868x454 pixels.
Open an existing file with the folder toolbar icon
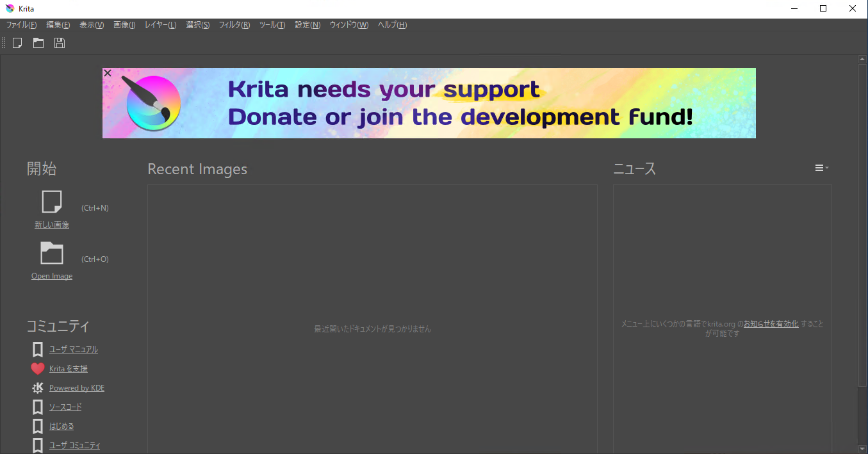[38, 43]
